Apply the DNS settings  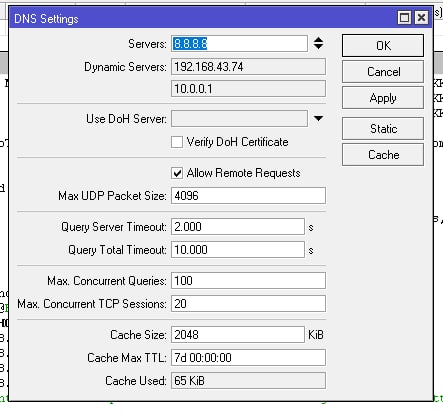383,98
